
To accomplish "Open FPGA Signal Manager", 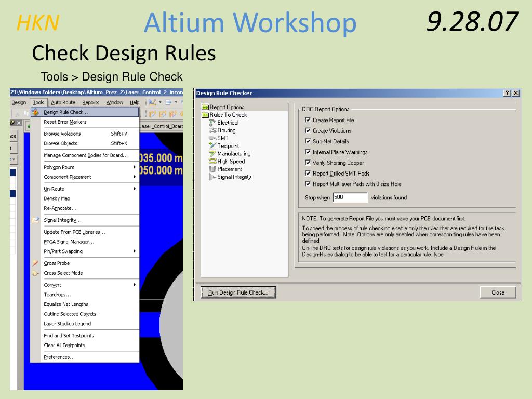I will pos(85,242).
